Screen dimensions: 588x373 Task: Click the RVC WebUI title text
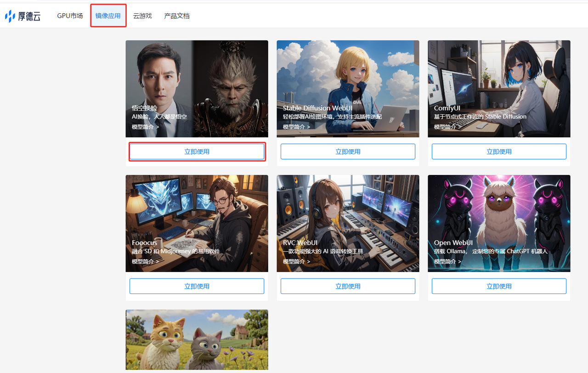[x=300, y=243]
